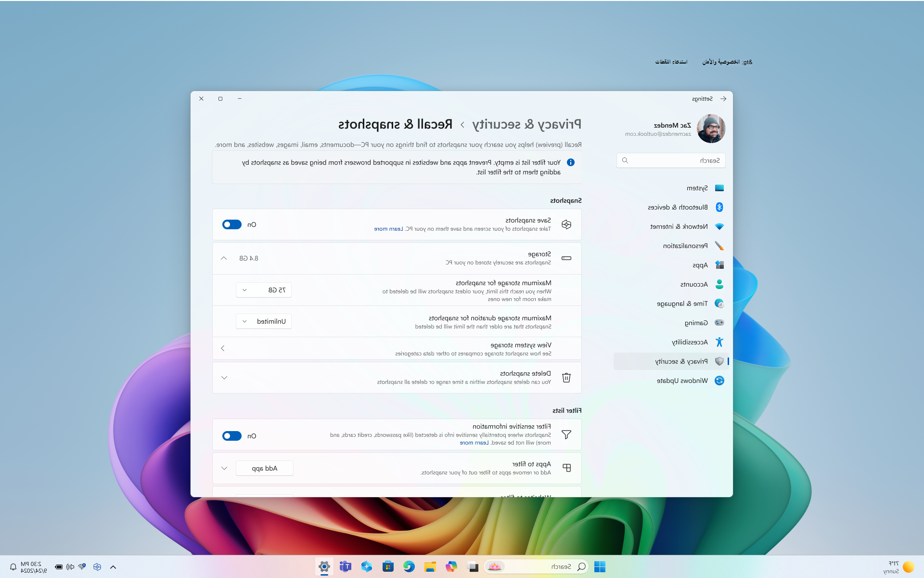Select Windows Update in the sidebar
The image size is (924, 578).
pyautogui.click(x=671, y=381)
